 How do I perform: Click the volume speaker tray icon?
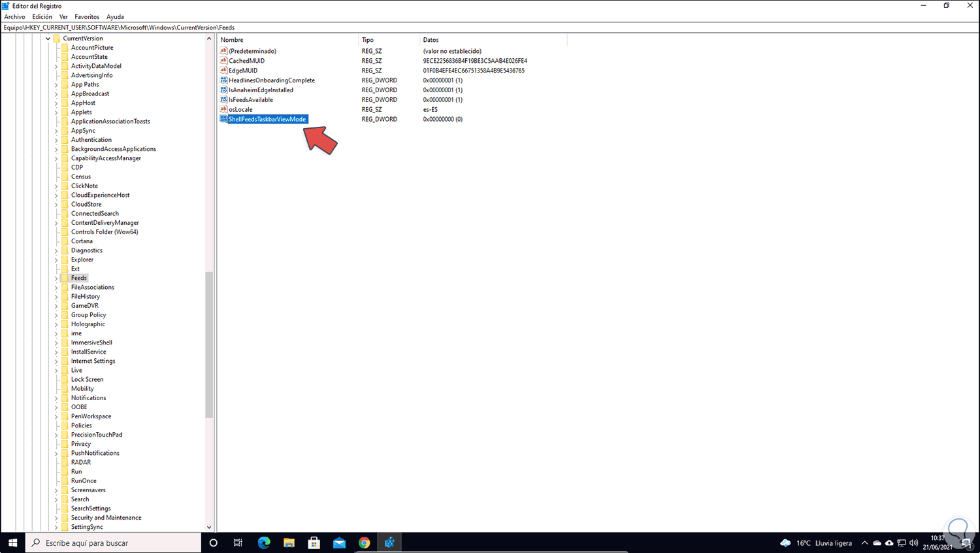[913, 543]
